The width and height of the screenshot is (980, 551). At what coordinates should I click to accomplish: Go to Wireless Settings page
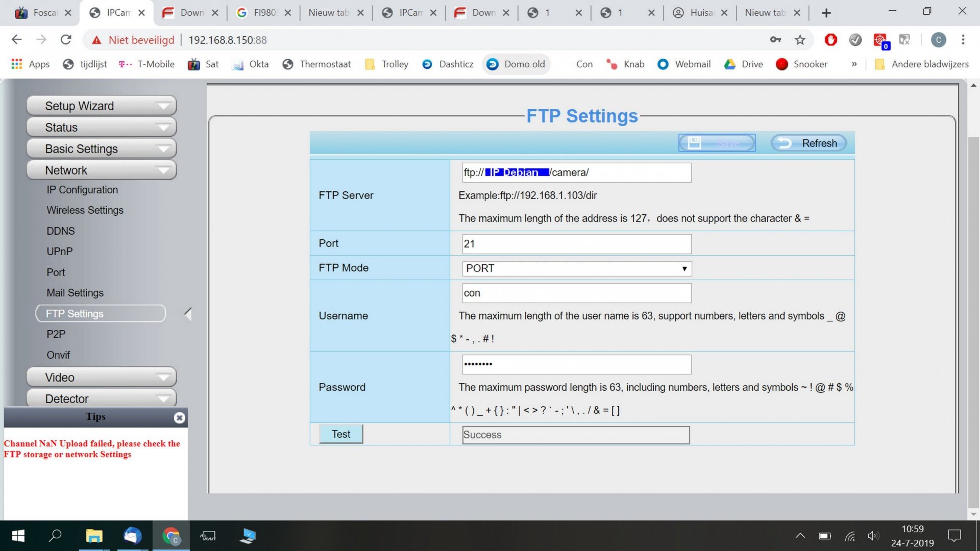[x=85, y=210]
